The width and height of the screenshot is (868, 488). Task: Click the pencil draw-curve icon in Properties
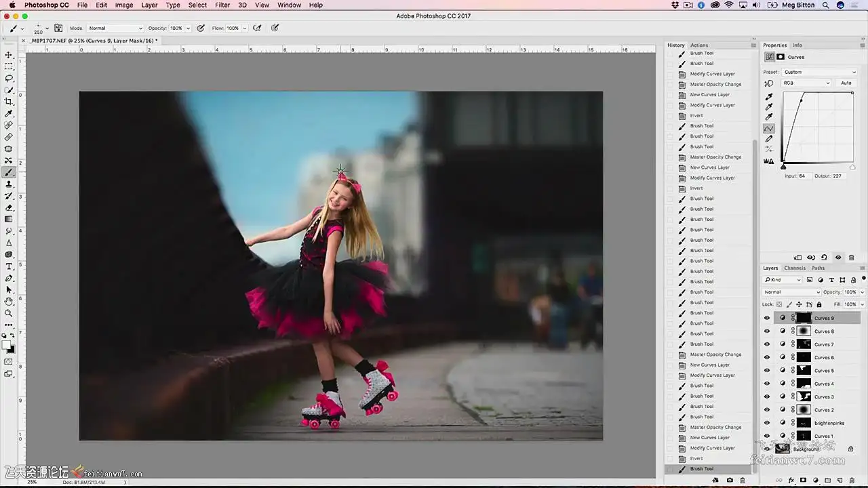tap(769, 139)
